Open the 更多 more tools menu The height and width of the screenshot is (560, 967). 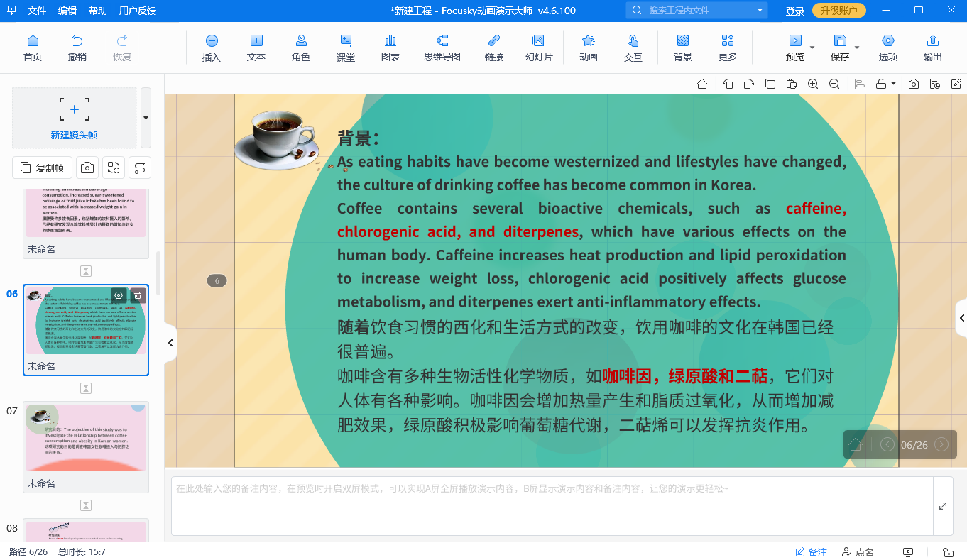coord(728,48)
